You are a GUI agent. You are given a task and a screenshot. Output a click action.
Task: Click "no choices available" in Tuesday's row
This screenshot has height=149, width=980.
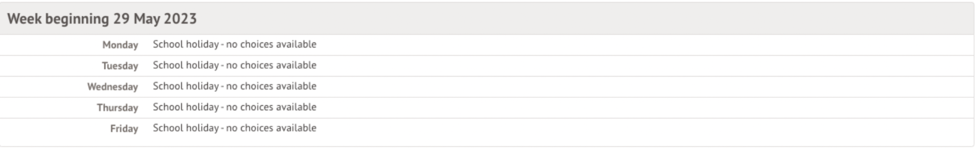(271, 66)
